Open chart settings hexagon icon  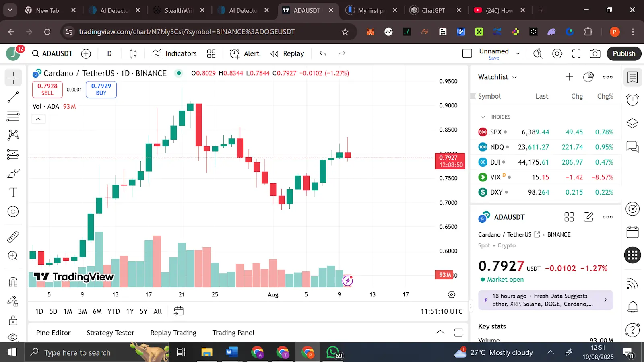(x=557, y=53)
